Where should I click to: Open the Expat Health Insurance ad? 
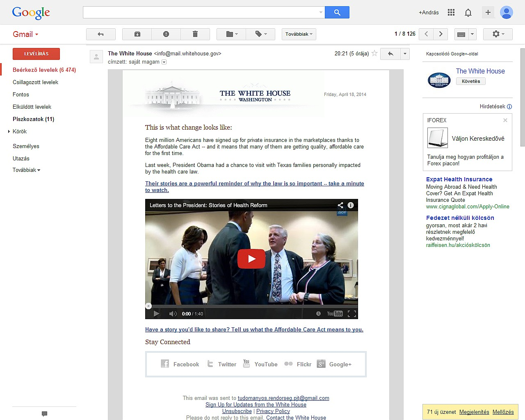[x=459, y=179]
